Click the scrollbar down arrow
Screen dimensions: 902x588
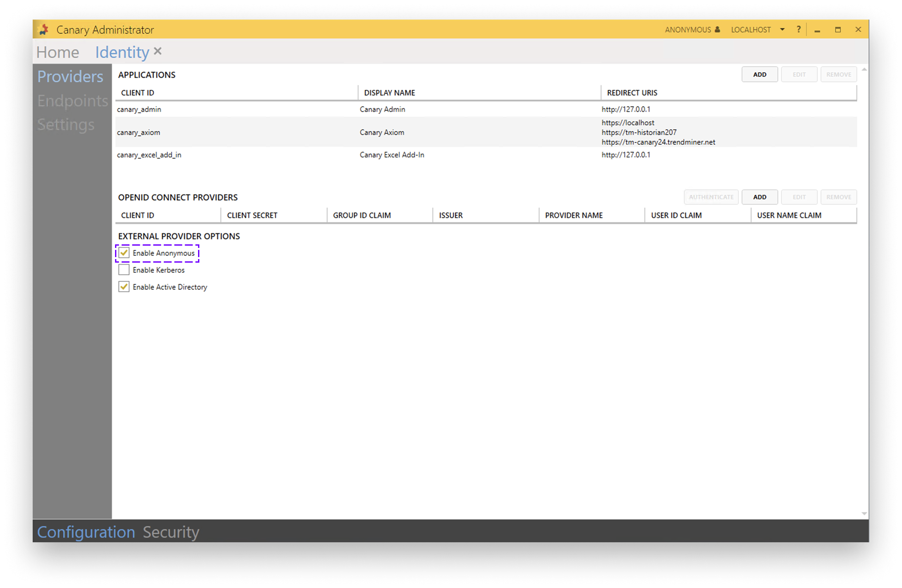click(x=864, y=514)
